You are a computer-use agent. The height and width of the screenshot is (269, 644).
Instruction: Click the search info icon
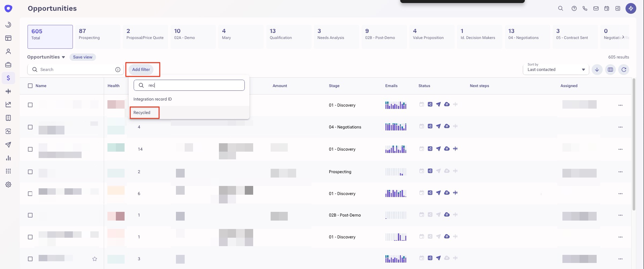click(x=118, y=70)
